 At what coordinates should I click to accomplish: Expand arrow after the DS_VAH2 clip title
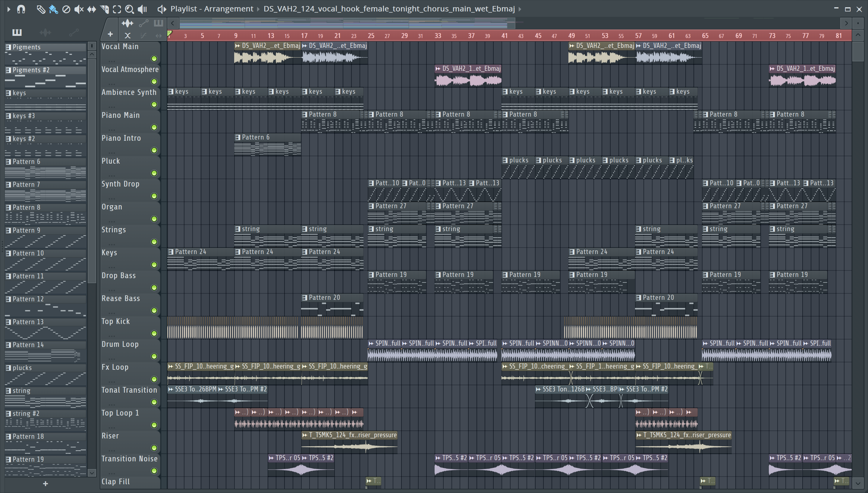pyautogui.click(x=520, y=9)
